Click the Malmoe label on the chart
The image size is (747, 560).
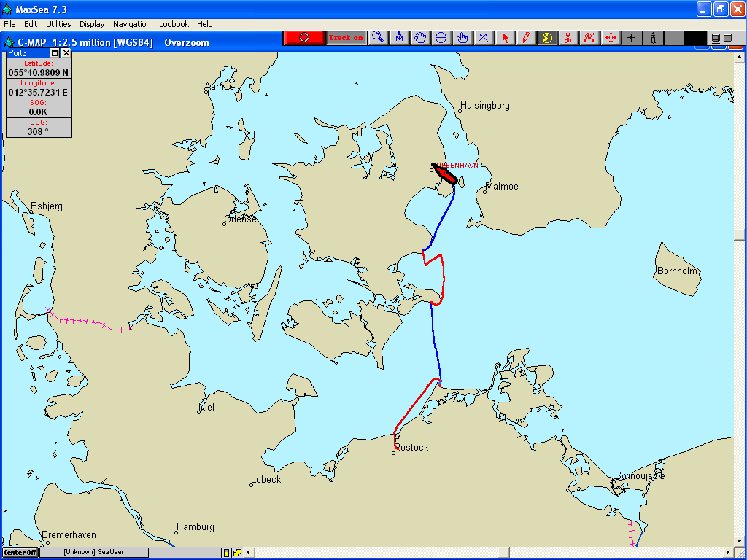click(x=502, y=187)
